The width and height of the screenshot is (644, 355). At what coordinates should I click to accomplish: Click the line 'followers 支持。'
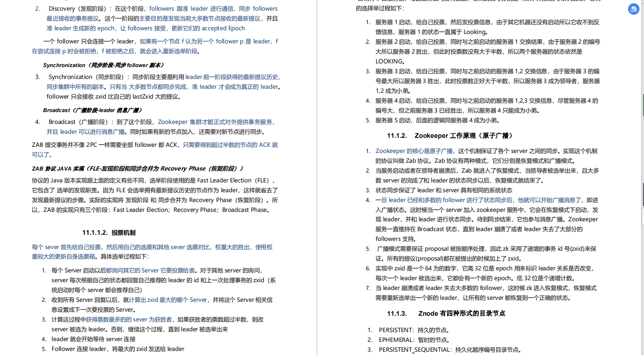(x=396, y=239)
